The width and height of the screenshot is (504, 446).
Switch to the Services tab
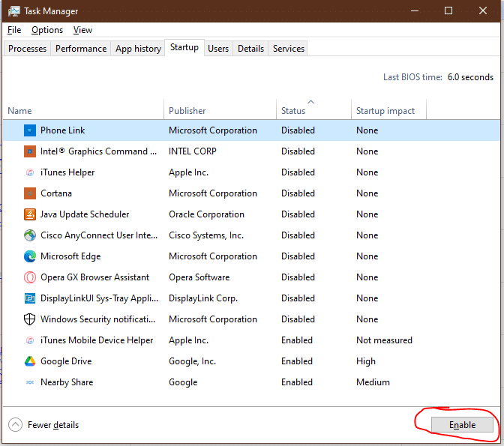(x=289, y=49)
